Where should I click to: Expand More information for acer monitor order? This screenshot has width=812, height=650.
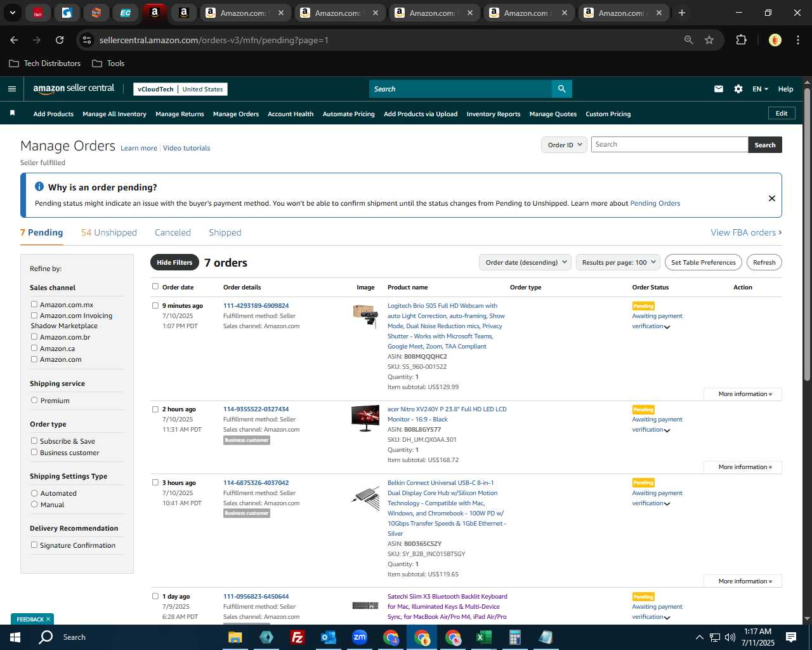[x=743, y=467]
